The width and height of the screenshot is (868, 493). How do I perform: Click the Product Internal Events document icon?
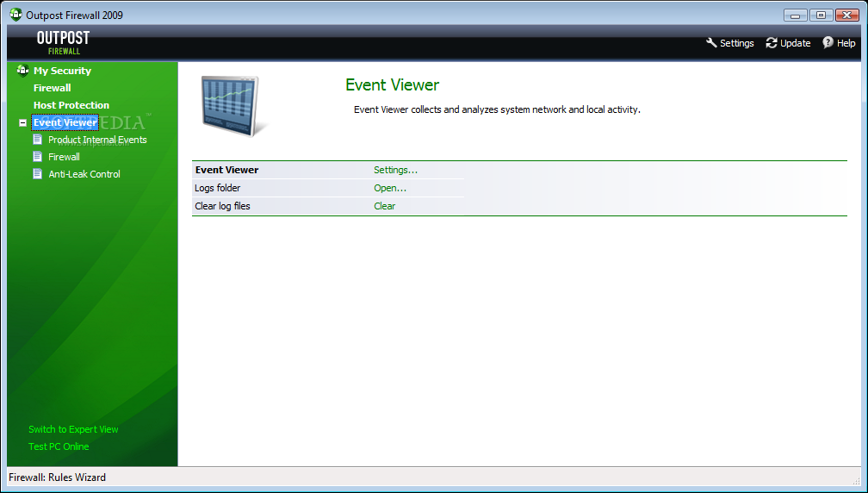click(x=38, y=139)
